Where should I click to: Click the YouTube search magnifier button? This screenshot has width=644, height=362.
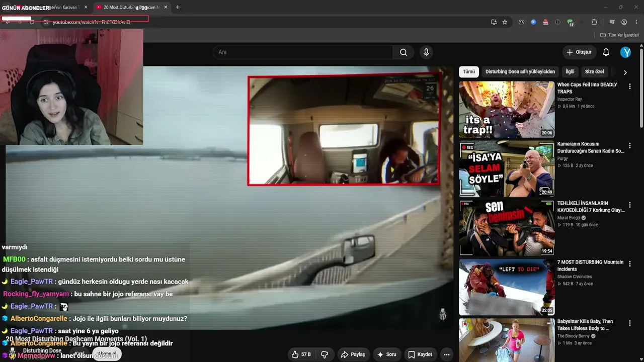[x=404, y=52]
